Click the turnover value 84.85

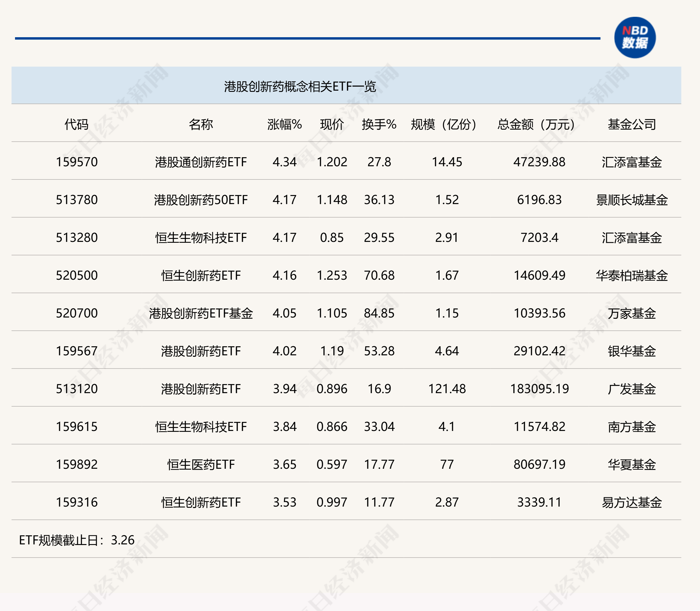(377, 313)
